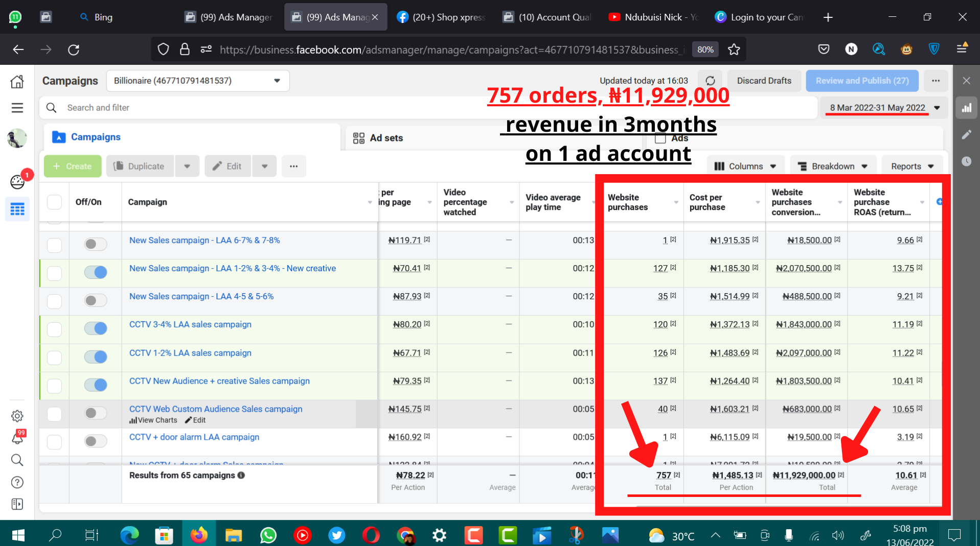Open notifications bell with 99 badge

pos(17,438)
